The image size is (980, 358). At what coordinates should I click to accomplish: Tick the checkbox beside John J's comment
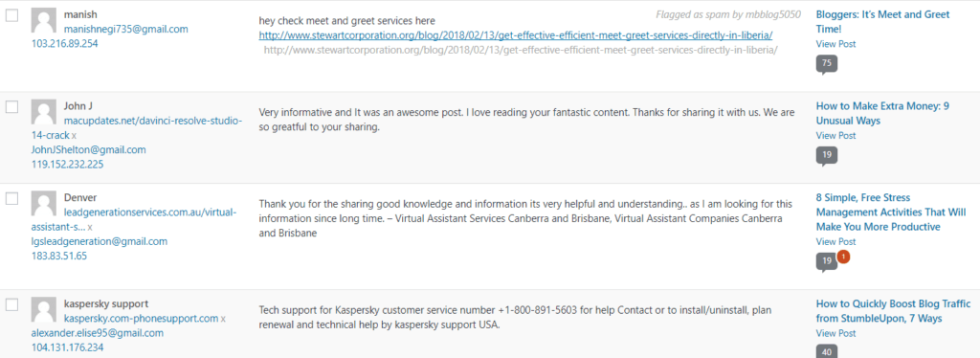pyautogui.click(x=11, y=107)
